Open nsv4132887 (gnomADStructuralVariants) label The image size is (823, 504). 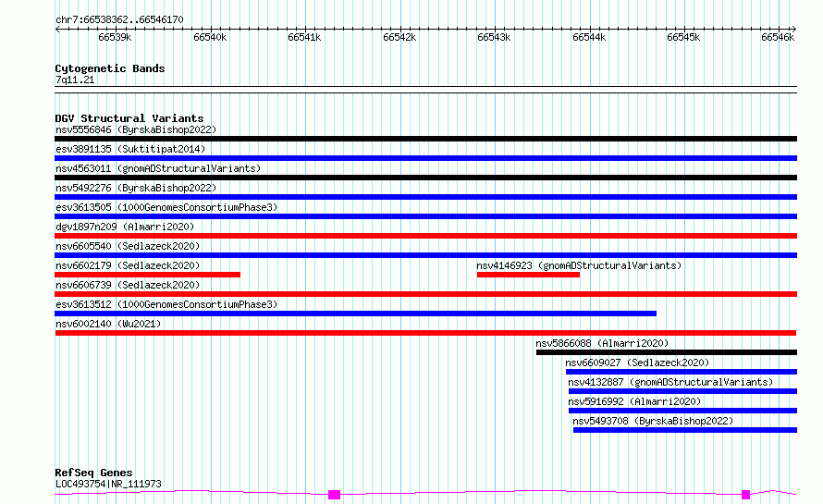point(670,382)
